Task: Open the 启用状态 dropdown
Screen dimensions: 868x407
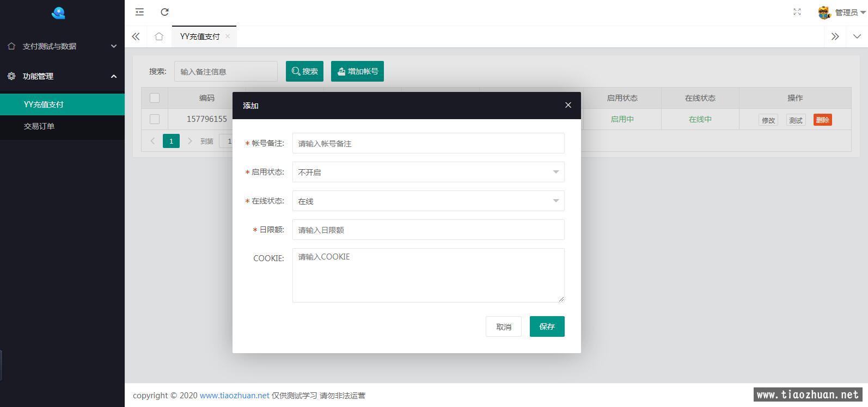Action: click(x=428, y=172)
